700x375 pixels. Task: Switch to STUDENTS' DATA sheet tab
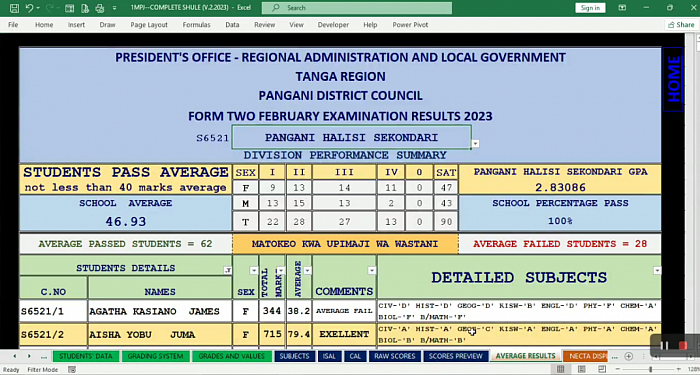pos(86,356)
